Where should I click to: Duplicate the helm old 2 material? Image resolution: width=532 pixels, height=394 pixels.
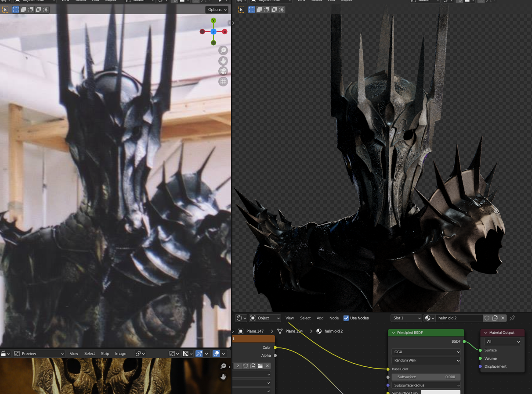pyautogui.click(x=495, y=318)
